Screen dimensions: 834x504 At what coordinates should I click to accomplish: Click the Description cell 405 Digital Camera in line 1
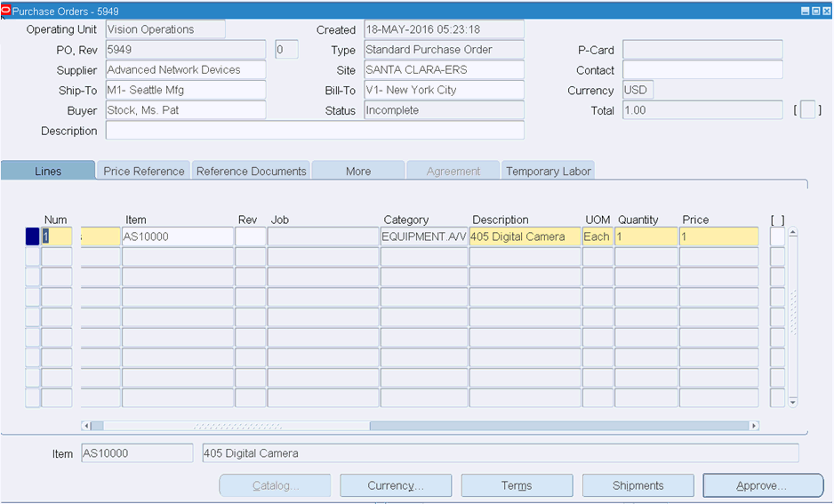[x=525, y=236]
